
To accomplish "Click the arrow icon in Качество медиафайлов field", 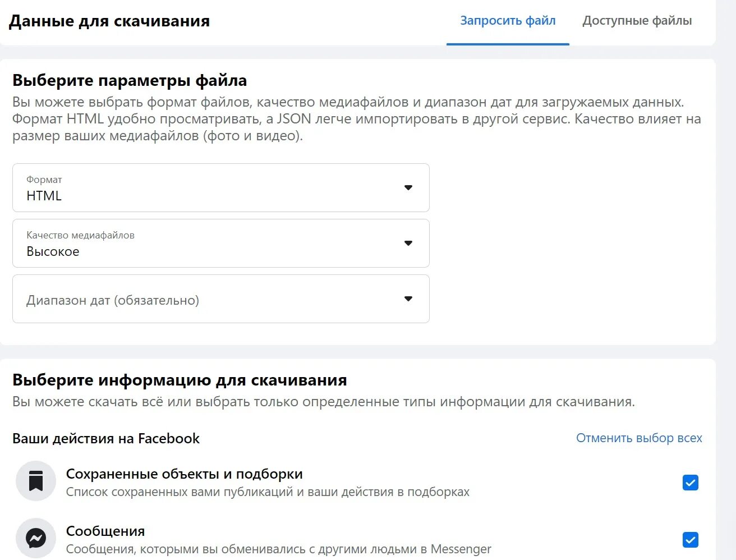I will (408, 243).
